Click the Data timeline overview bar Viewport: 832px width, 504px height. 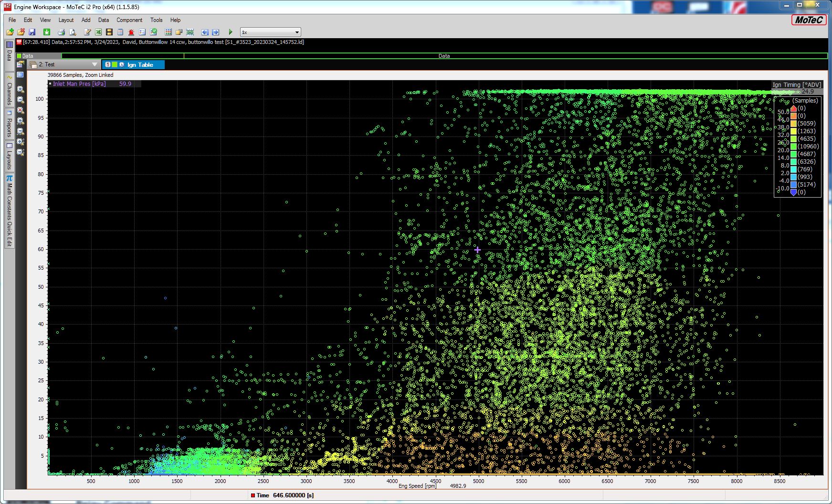click(x=444, y=56)
